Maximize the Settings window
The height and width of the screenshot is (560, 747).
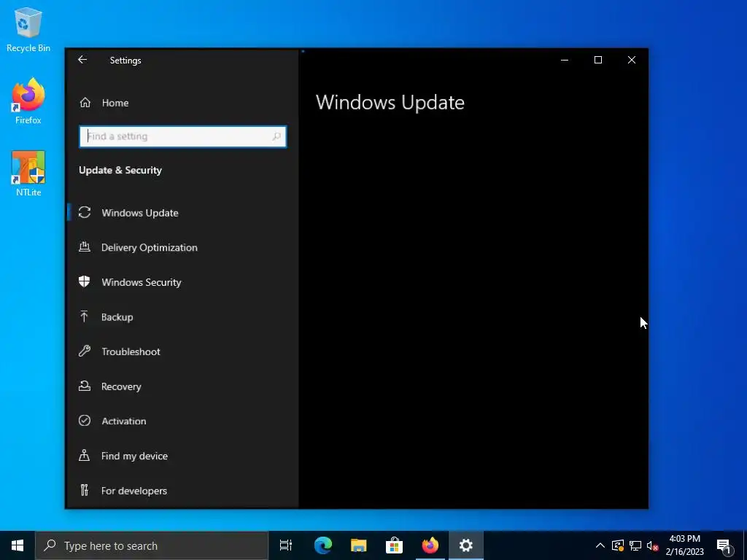click(598, 60)
